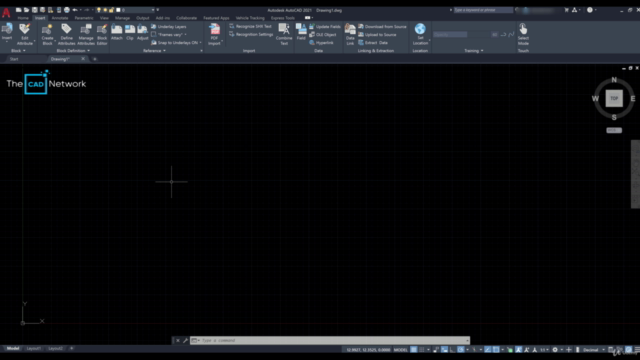Click Upload to Source
640x360 pixels.
click(378, 35)
